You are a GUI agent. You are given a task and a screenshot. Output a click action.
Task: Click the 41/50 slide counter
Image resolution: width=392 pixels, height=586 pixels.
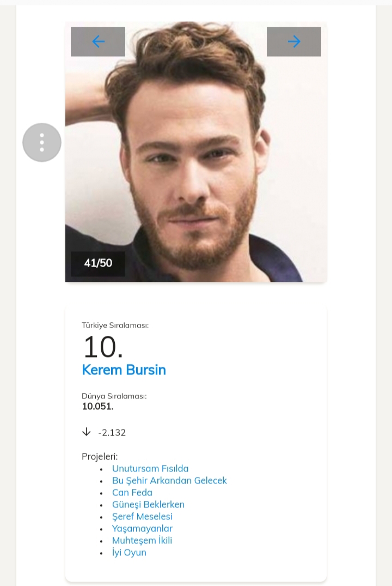[98, 263]
